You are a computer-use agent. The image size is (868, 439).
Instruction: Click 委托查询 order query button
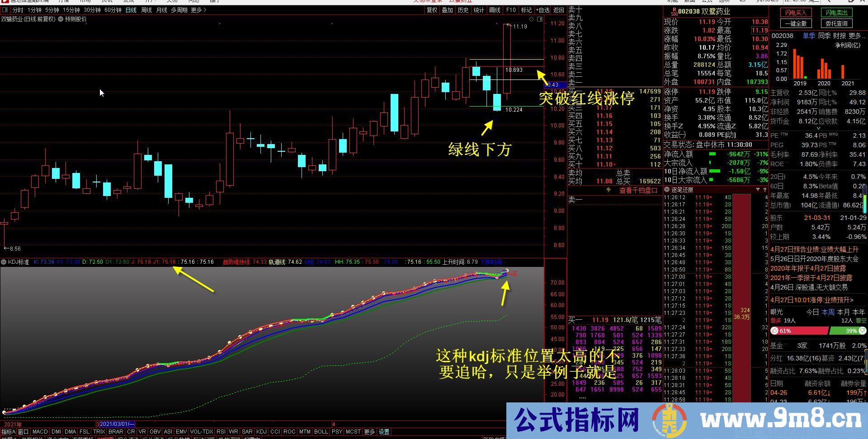[x=836, y=23]
